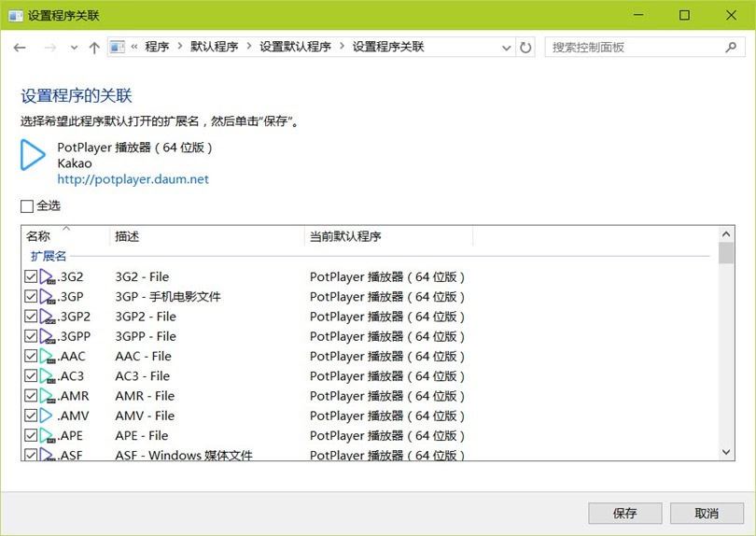Open the potplayer.daum.net link
Screen dimensions: 756x536
(x=133, y=178)
